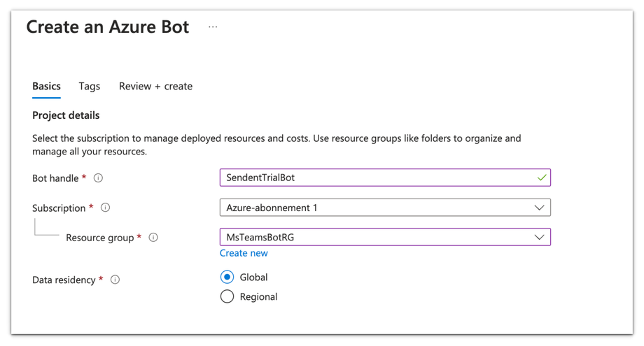Open the ellipsis menu beside the page title
This screenshot has height=346, width=644.
coord(213,27)
